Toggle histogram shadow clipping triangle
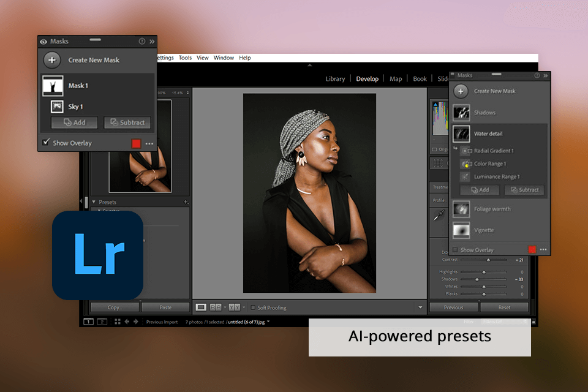 point(435,105)
